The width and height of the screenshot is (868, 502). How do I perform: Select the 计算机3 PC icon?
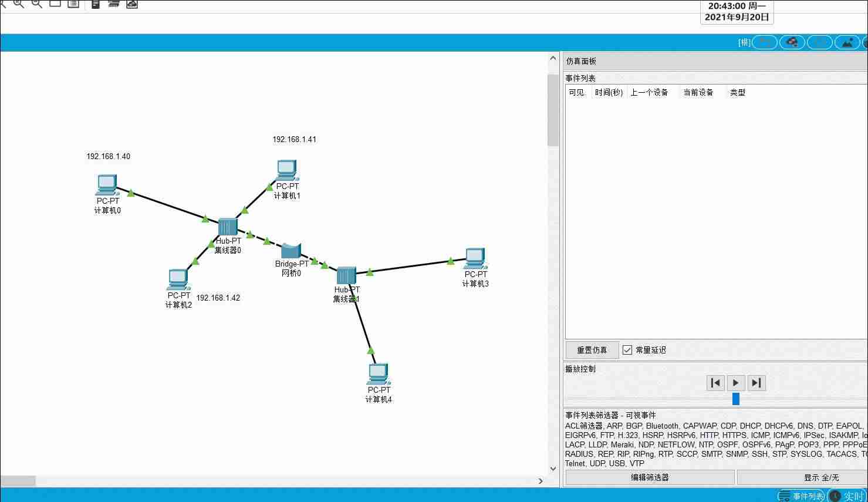click(475, 258)
